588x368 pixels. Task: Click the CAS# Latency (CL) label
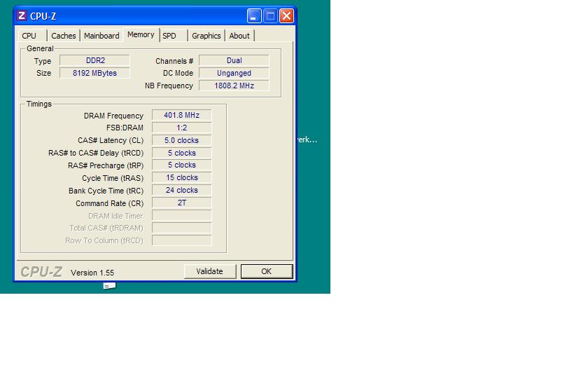[x=111, y=140]
